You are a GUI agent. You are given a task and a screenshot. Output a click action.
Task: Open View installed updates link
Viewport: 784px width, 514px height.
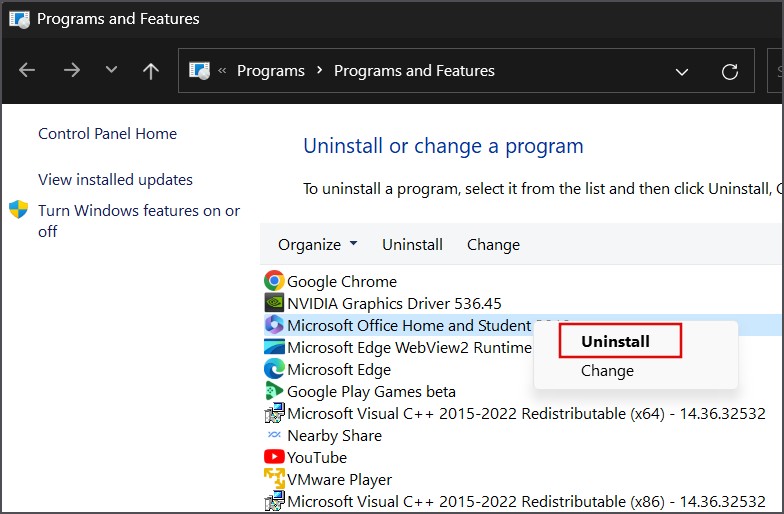[115, 180]
